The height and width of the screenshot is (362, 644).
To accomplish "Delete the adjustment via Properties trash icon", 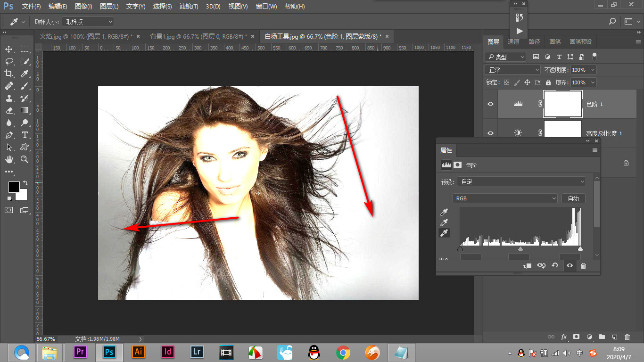I will pos(583,266).
